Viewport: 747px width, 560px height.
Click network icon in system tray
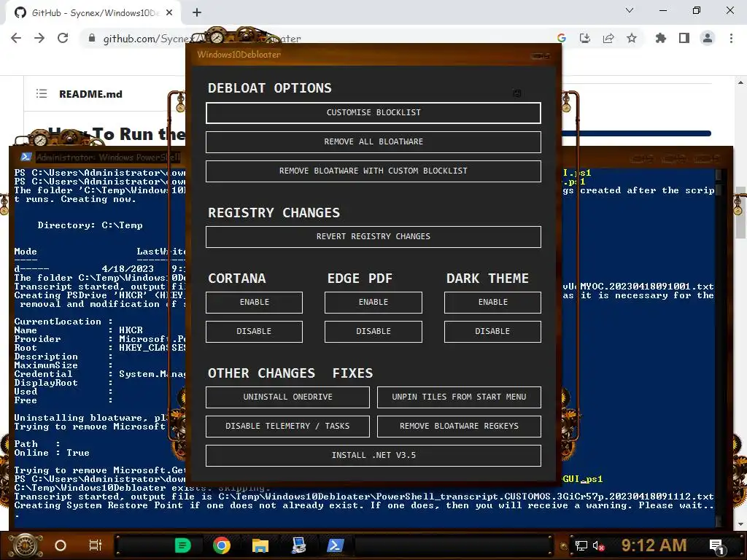(581, 545)
